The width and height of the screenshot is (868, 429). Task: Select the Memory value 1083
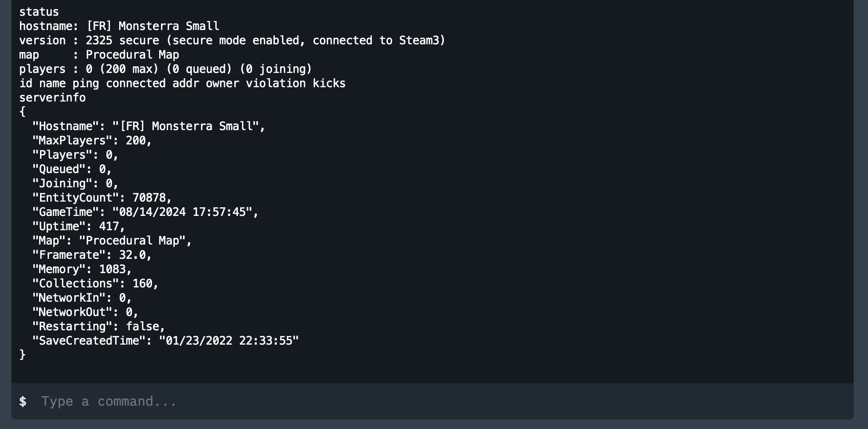point(117,269)
